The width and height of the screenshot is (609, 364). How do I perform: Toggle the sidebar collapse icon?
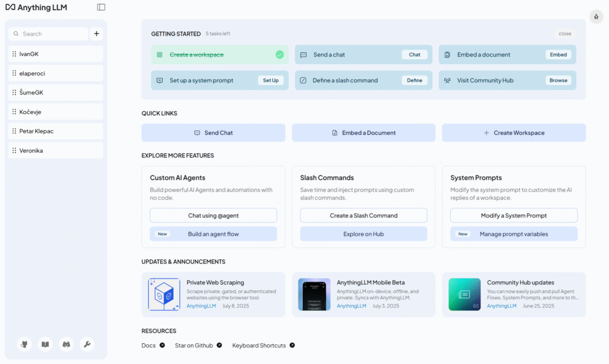(101, 7)
